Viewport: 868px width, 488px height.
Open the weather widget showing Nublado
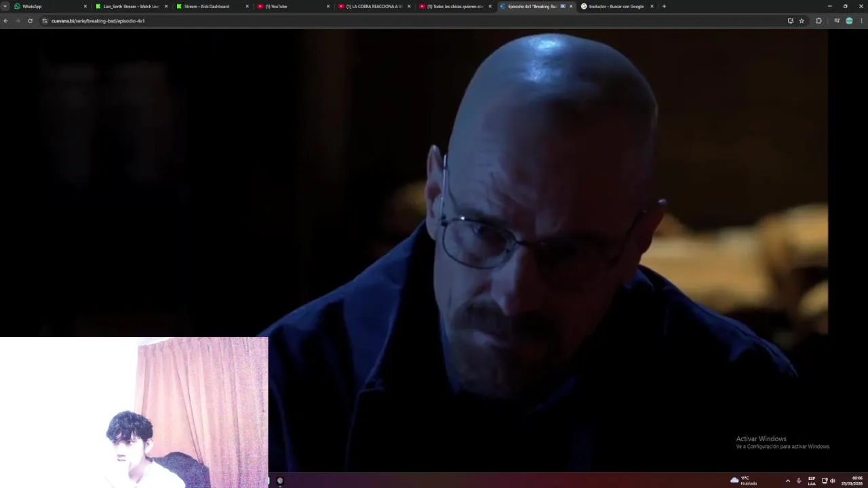pyautogui.click(x=744, y=481)
